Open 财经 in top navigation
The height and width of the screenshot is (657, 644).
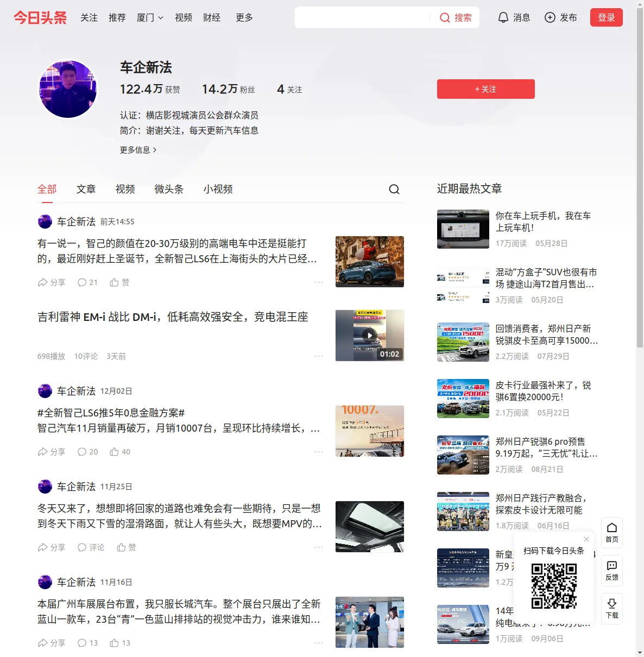click(x=212, y=17)
